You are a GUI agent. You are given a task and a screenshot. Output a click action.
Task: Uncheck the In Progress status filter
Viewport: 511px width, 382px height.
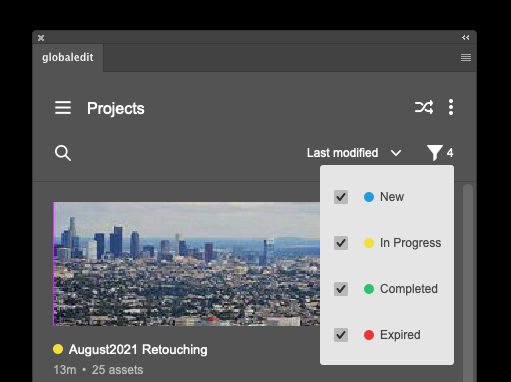coord(341,243)
